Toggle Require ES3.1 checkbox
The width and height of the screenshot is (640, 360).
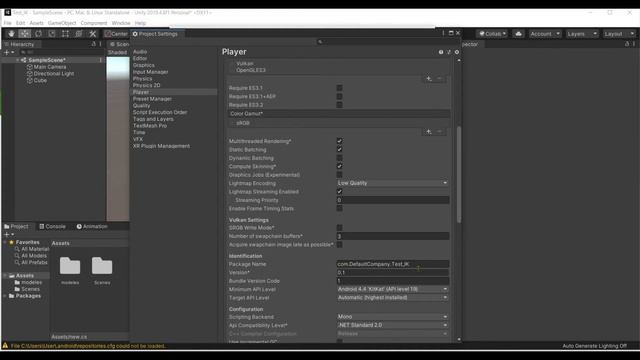coord(339,88)
